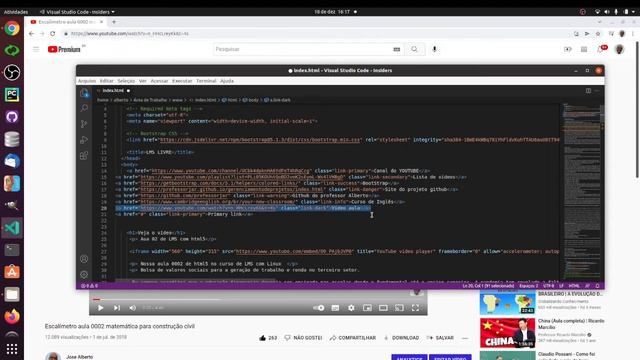This screenshot has width=640, height=360.
Task: Open the Manage gear in VS Code
Action: (84, 274)
